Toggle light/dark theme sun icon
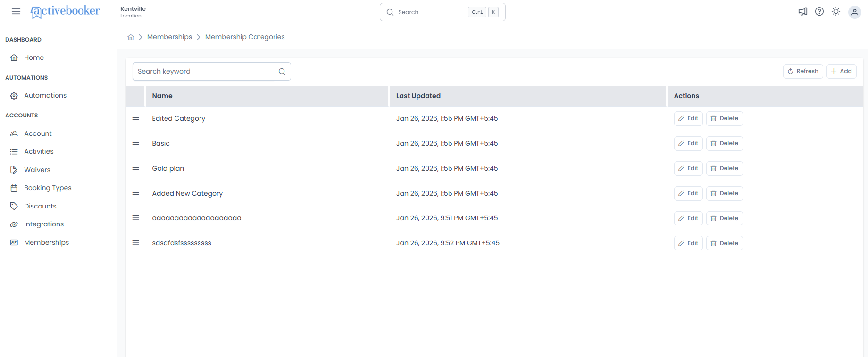The width and height of the screenshot is (868, 357). click(836, 12)
